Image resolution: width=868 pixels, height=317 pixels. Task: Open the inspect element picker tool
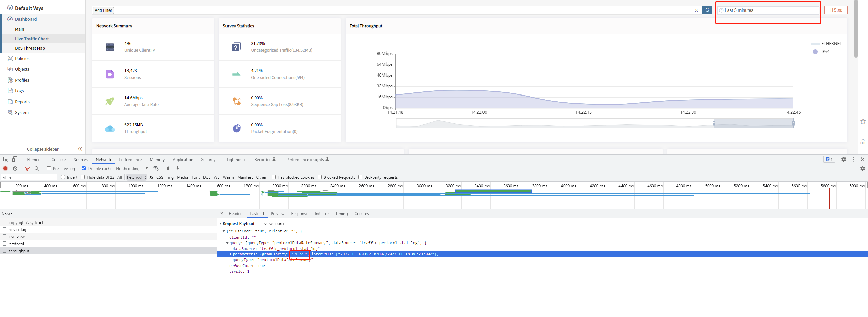click(x=5, y=159)
